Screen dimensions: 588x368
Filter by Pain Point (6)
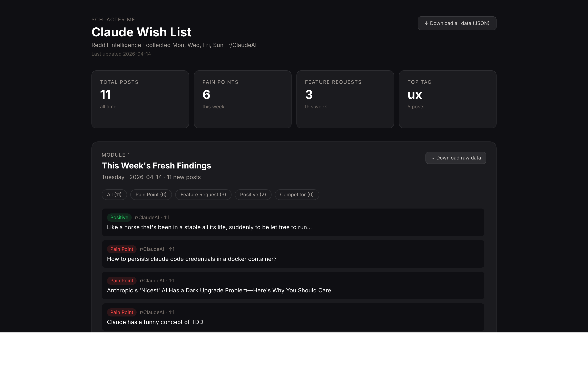[x=151, y=194]
